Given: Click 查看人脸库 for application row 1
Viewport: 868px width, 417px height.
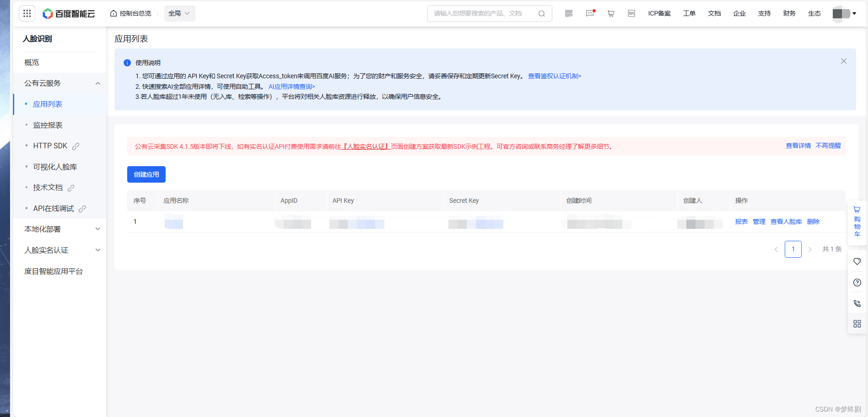Looking at the screenshot, I should tap(786, 222).
